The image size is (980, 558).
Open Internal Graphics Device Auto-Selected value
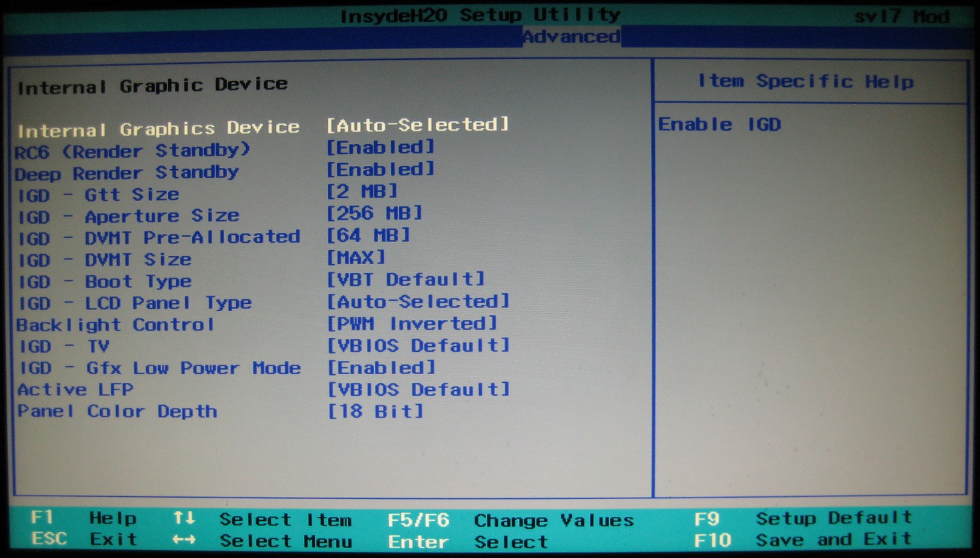pyautogui.click(x=418, y=125)
